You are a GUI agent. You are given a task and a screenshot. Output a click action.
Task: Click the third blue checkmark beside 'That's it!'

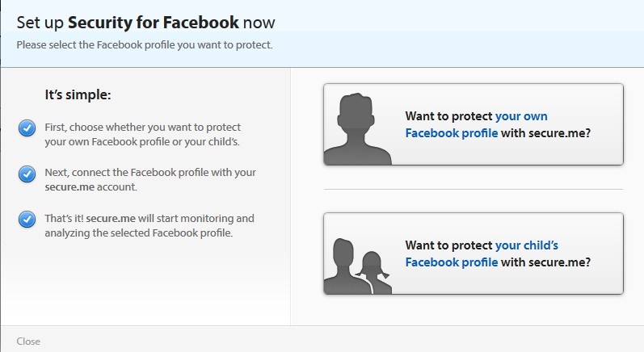coord(27,219)
